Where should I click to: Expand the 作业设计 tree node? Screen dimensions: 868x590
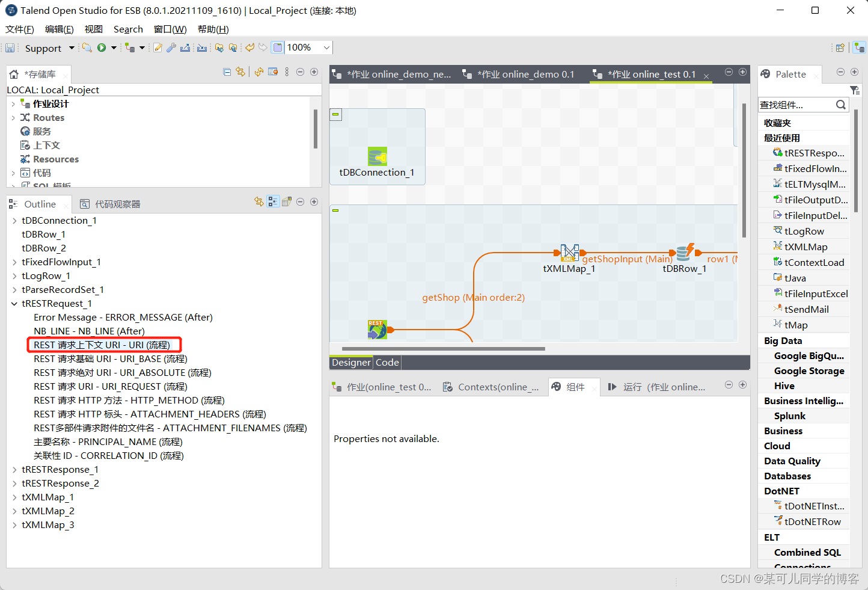[x=13, y=104]
